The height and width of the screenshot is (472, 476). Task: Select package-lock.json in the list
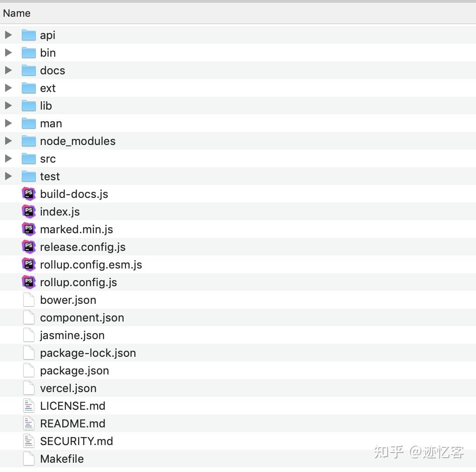88,353
